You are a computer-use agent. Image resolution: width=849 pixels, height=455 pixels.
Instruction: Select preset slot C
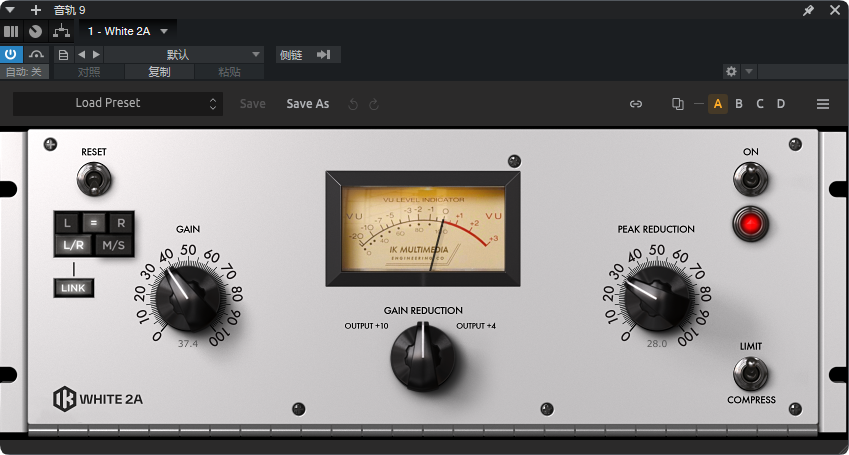760,104
